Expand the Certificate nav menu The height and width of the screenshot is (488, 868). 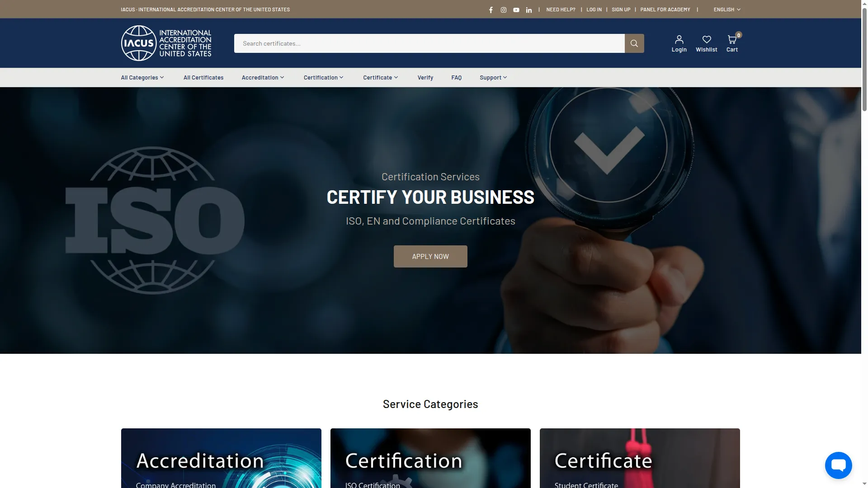[381, 78]
